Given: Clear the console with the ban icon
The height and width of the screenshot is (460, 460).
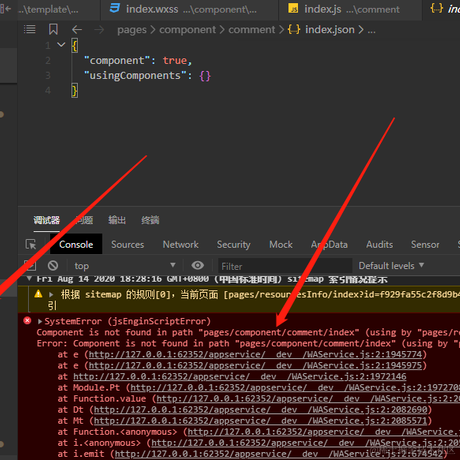Looking at the screenshot, I should pyautogui.click(x=53, y=266).
